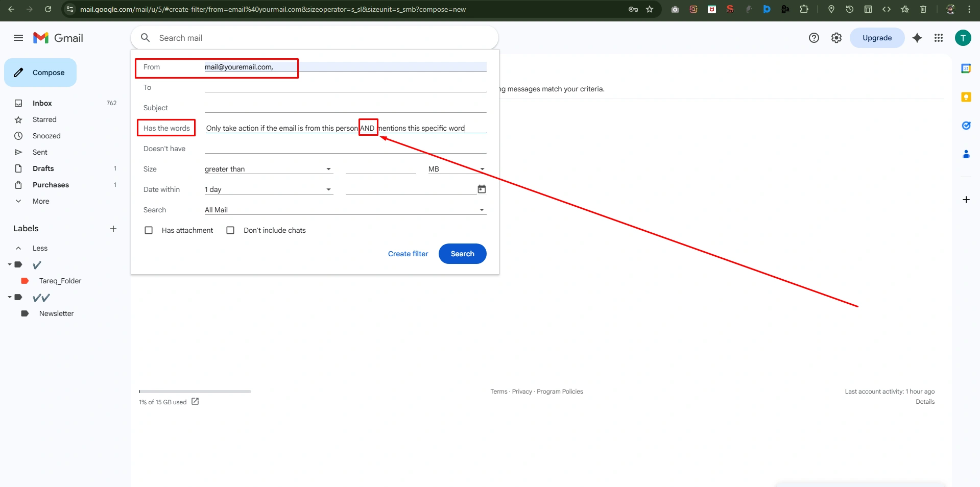Click Get add-ons plus icon
The height and width of the screenshot is (487, 980).
point(966,200)
